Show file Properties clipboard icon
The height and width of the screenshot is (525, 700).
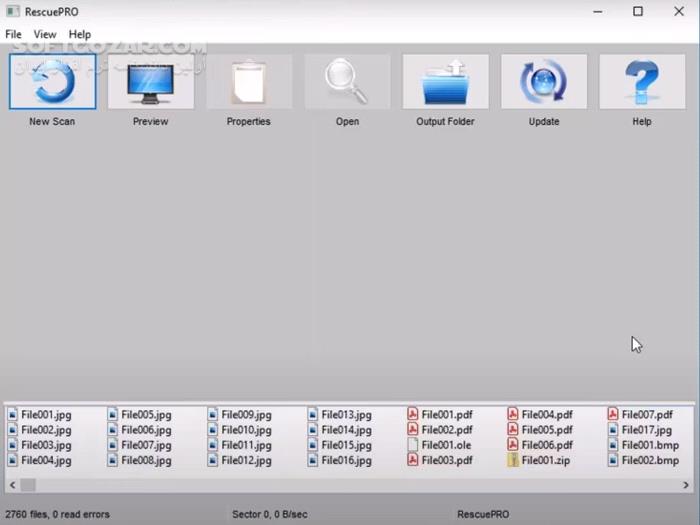249,82
